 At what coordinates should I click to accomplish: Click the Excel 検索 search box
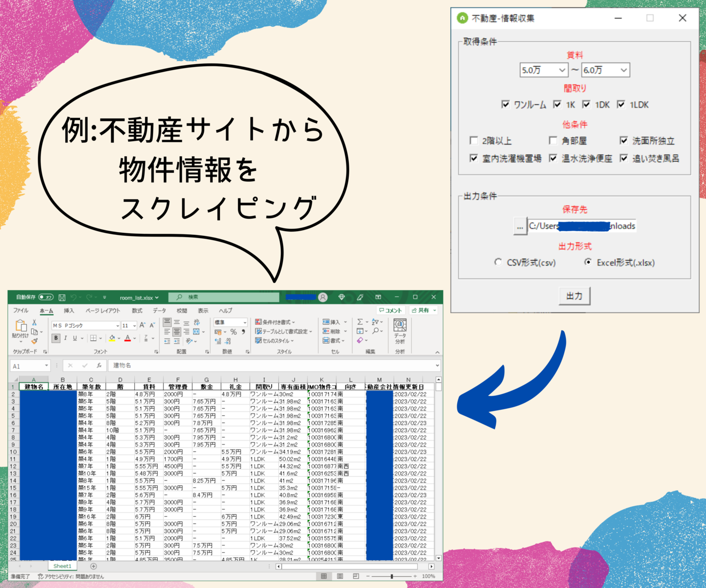224,297
